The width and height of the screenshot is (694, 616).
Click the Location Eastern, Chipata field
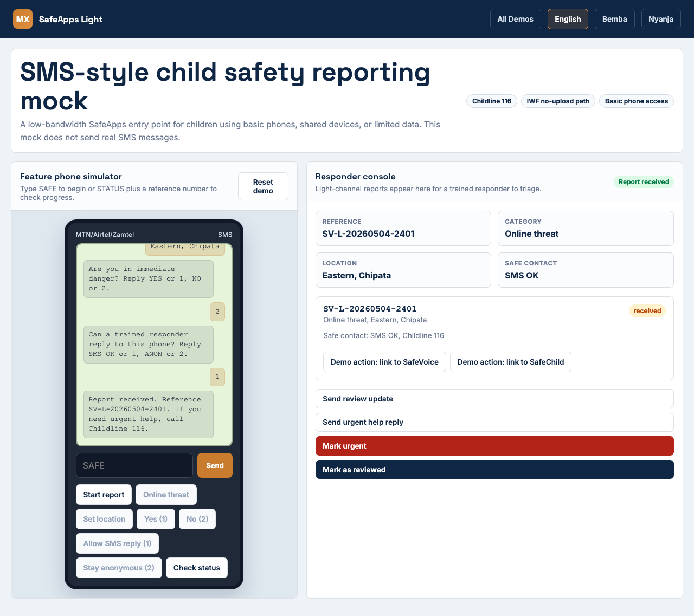point(403,270)
